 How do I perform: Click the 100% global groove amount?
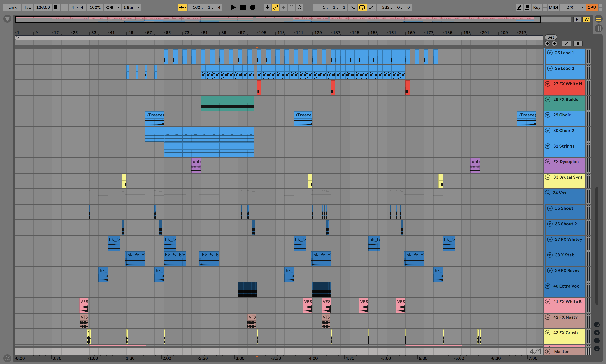coord(95,7)
